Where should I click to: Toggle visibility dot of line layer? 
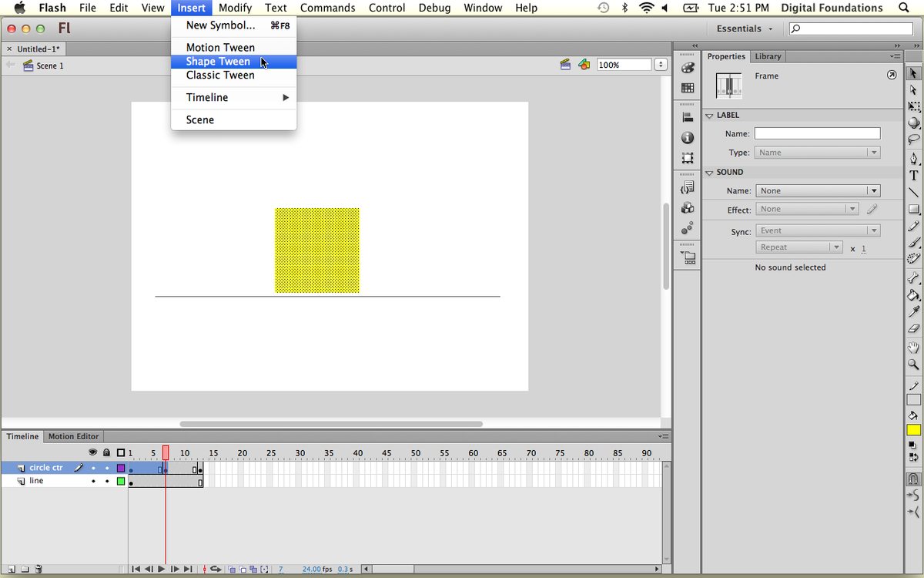pyautogui.click(x=93, y=481)
